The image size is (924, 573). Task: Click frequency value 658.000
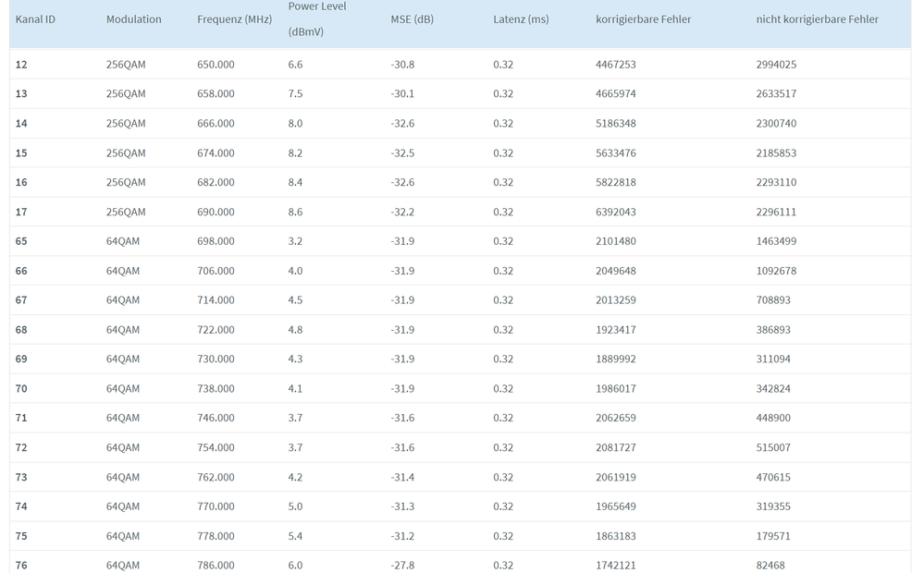point(216,94)
